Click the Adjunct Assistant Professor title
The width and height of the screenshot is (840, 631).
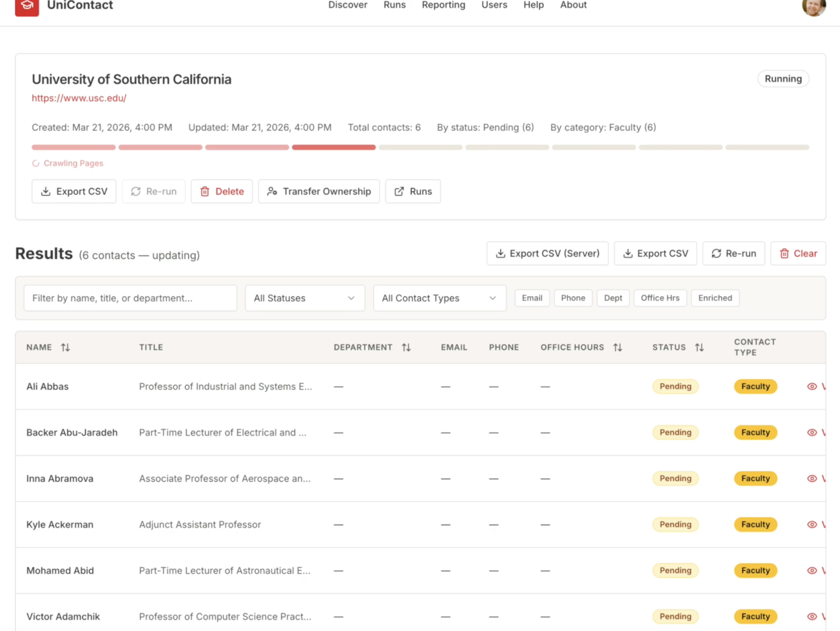click(200, 524)
